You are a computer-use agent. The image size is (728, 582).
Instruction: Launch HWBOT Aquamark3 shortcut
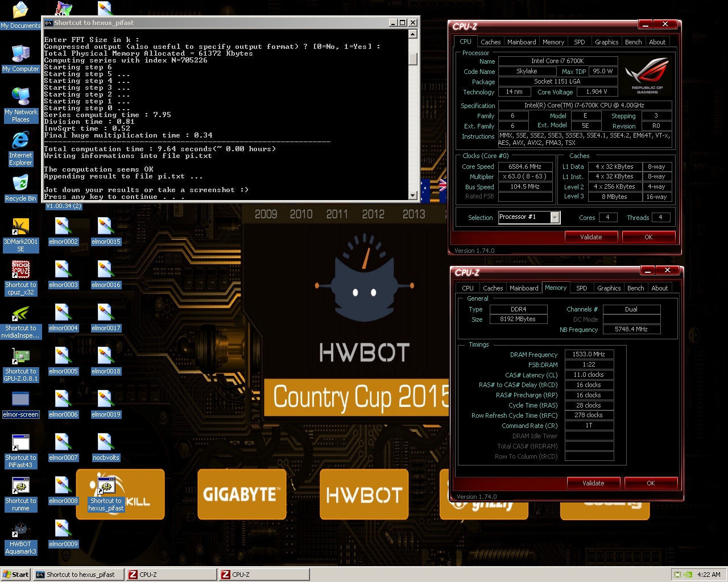tap(20, 538)
